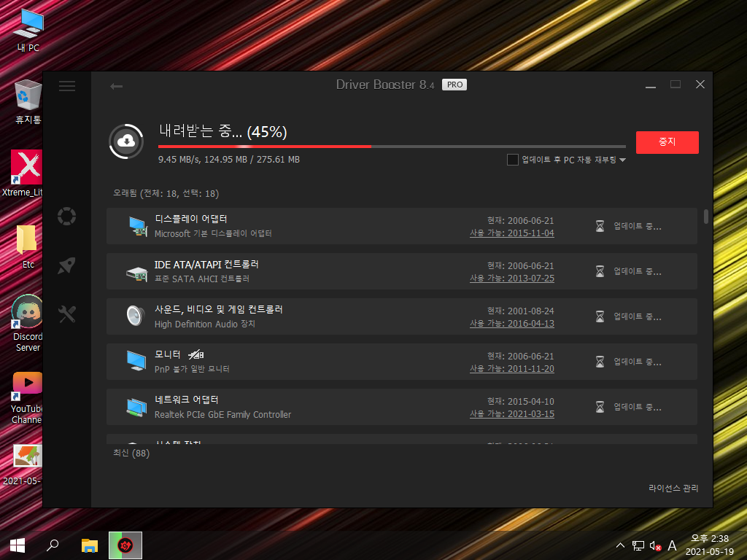Open the 휴지통 recycle bin icon
Screen dimensions: 747x560
(28, 102)
